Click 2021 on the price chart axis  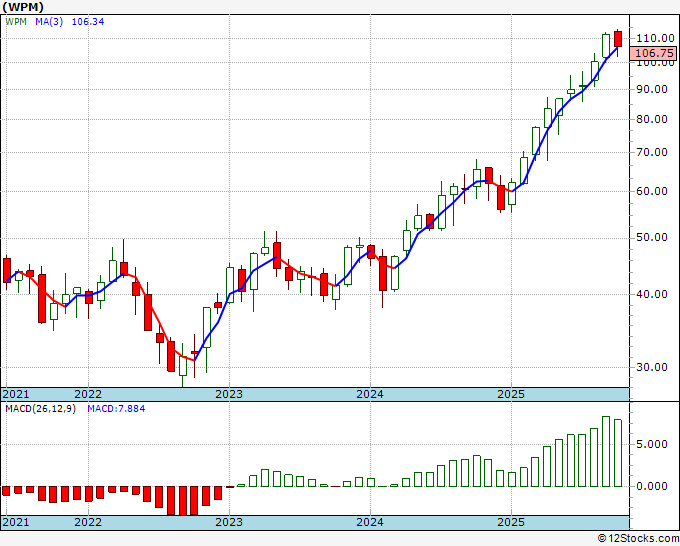(x=16, y=394)
